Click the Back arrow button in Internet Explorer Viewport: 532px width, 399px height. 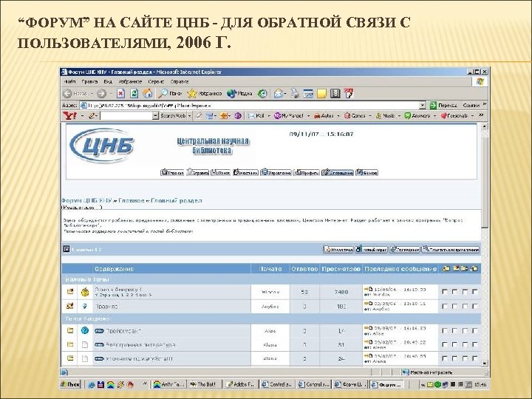[x=68, y=94]
